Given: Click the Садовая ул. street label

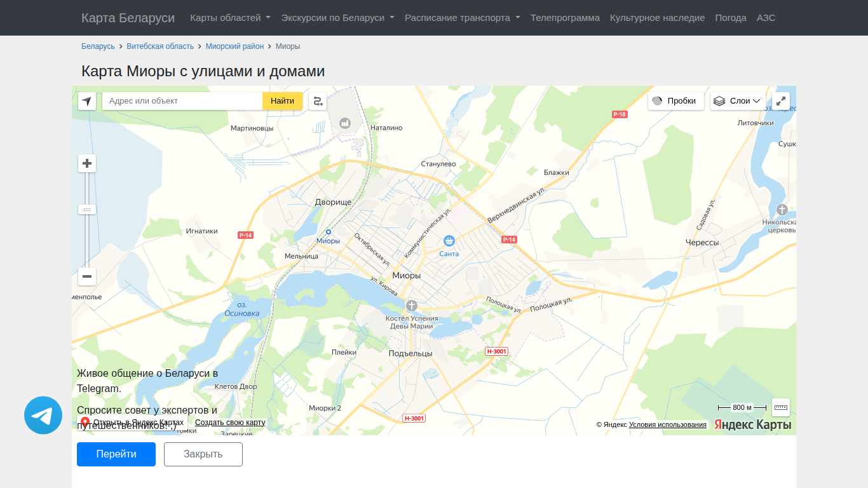Looking at the screenshot, I should 705,214.
